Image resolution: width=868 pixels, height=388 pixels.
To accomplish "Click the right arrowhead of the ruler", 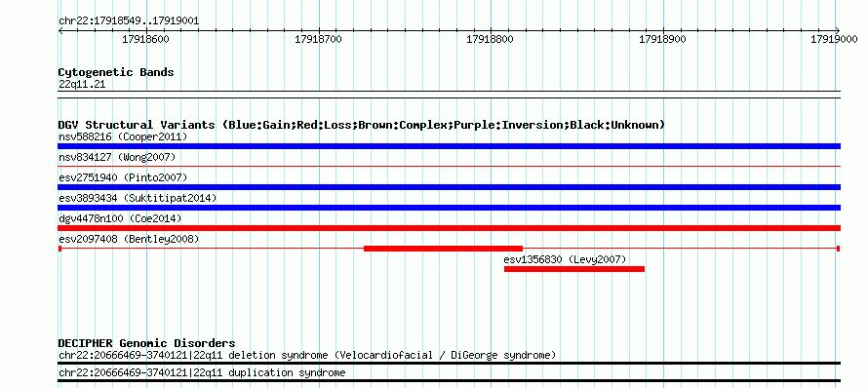I will click(838, 30).
